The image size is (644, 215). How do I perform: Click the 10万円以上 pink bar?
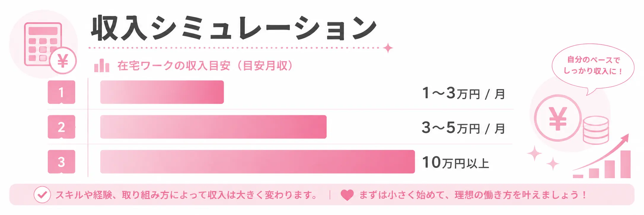(257, 162)
